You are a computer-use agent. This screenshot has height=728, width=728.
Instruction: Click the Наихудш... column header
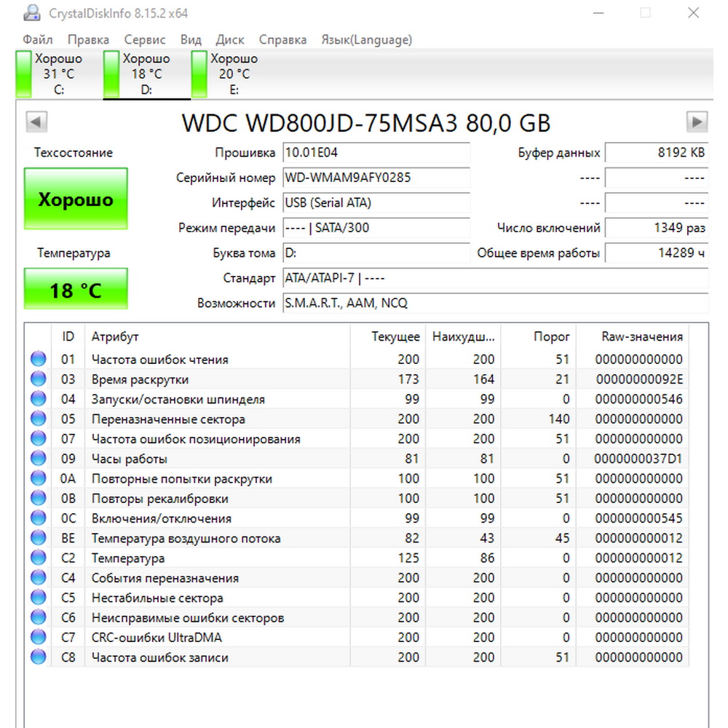tap(463, 336)
